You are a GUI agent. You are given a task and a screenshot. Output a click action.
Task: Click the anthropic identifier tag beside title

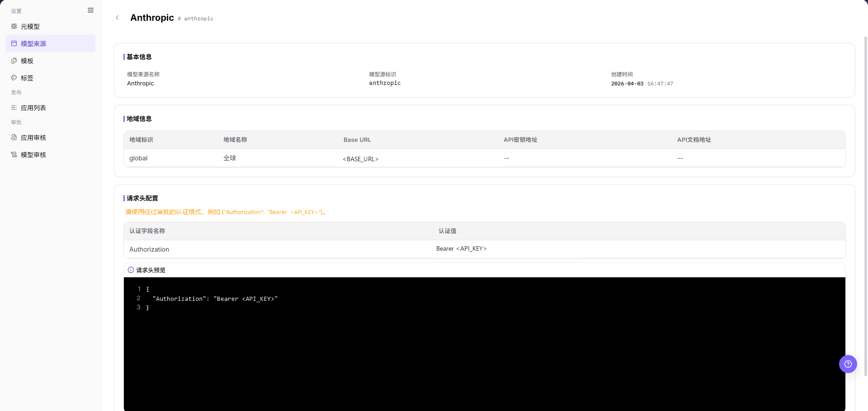[x=195, y=19]
